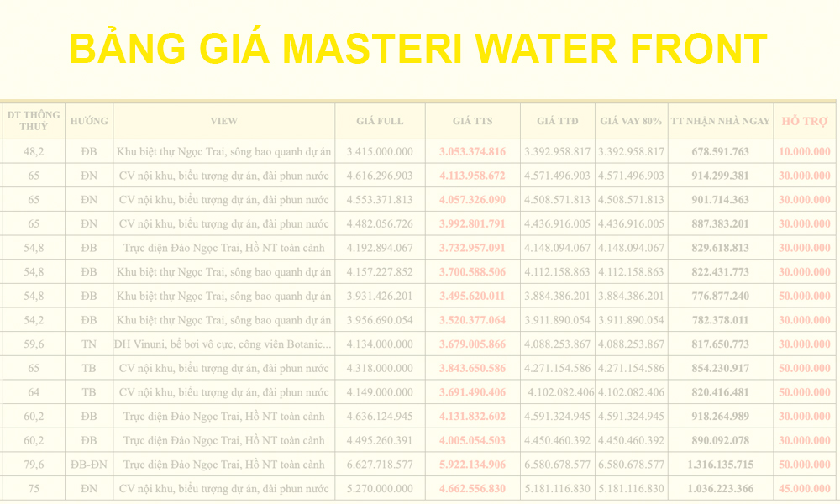840x504 pixels.
Task: Select TTS price "3.679.005.866"
Action: tap(472, 344)
